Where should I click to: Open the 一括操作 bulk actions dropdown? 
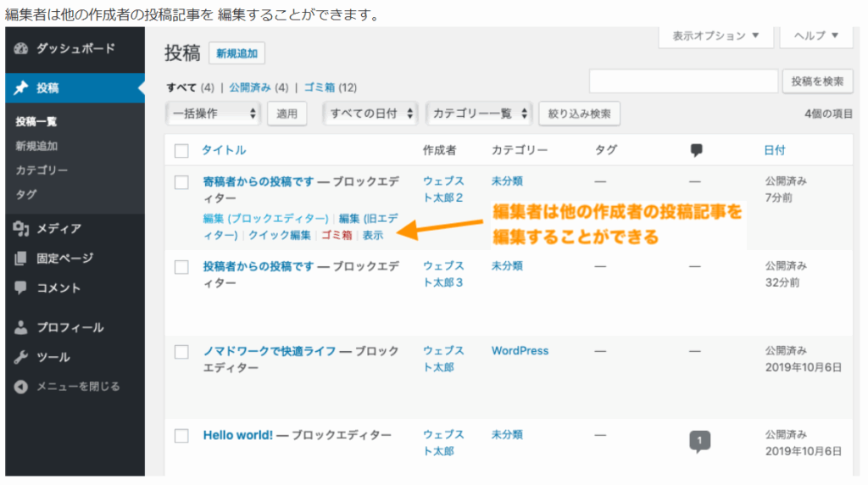point(214,113)
